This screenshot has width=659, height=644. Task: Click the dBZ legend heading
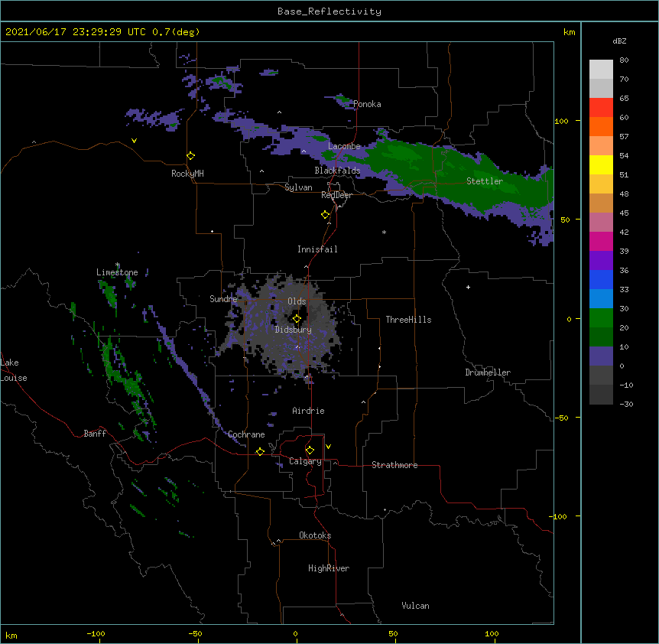click(619, 41)
